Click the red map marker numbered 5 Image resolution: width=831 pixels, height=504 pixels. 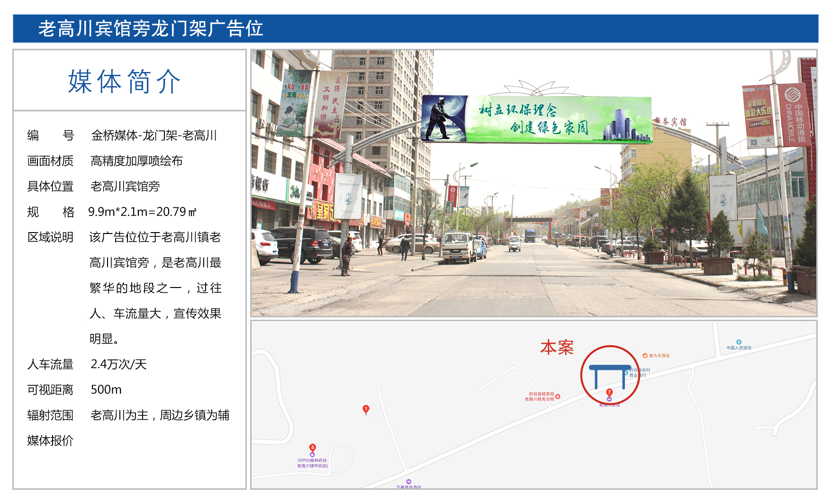(313, 447)
